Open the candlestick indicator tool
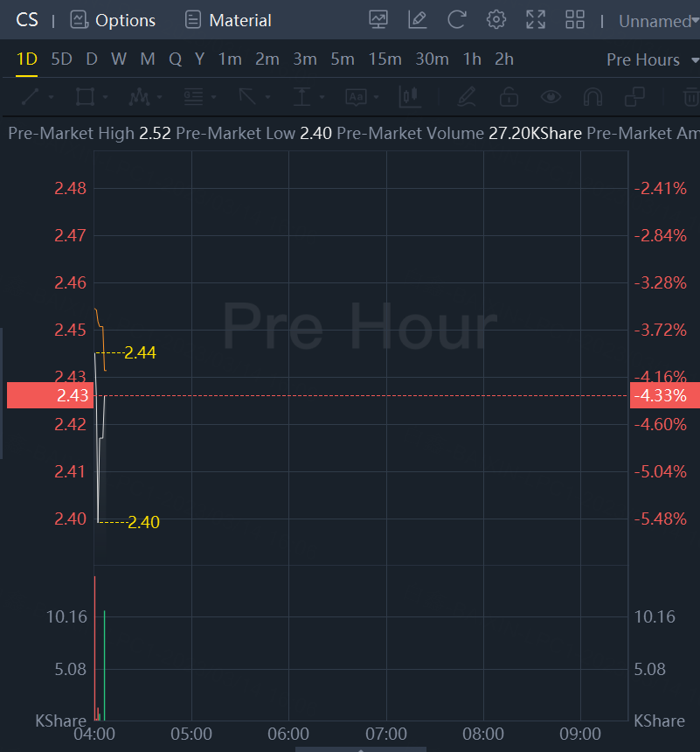The height and width of the screenshot is (752, 700). point(409,96)
